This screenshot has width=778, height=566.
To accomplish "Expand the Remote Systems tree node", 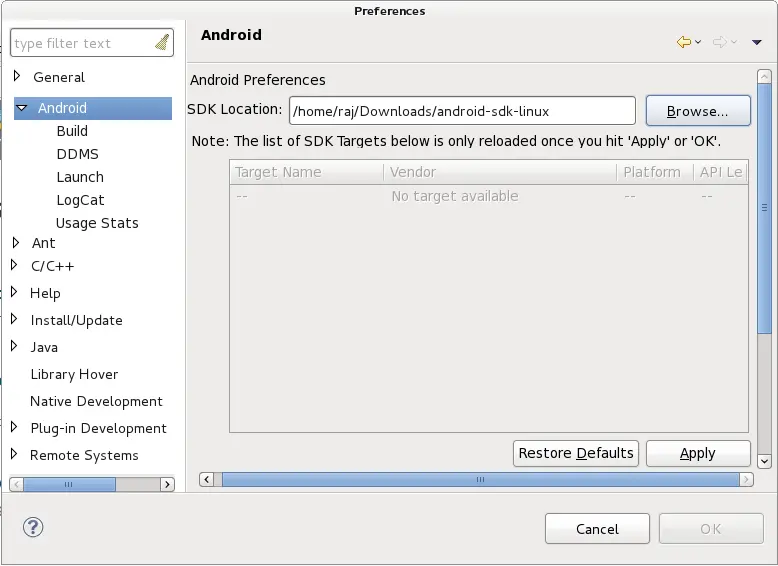I will pyautogui.click(x=14, y=454).
